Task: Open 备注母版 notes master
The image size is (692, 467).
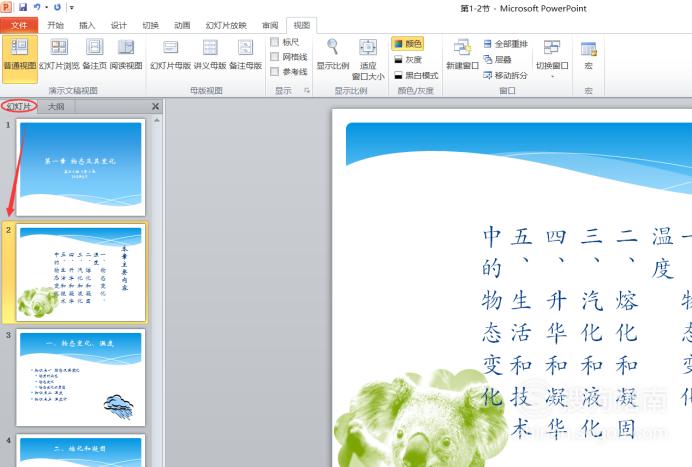Action: [245, 54]
